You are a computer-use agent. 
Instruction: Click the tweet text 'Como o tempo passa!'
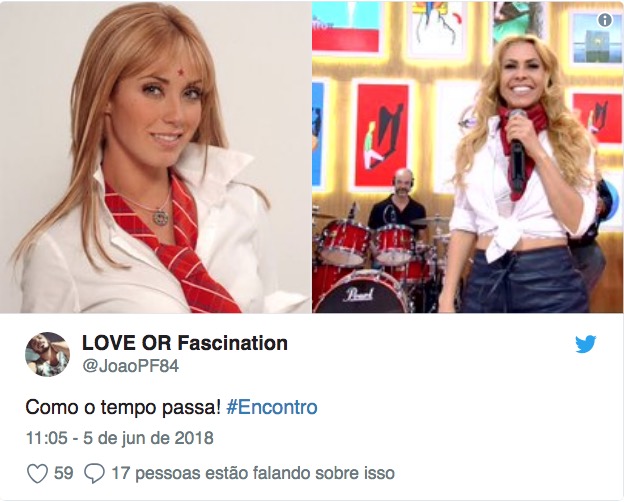[123, 407]
